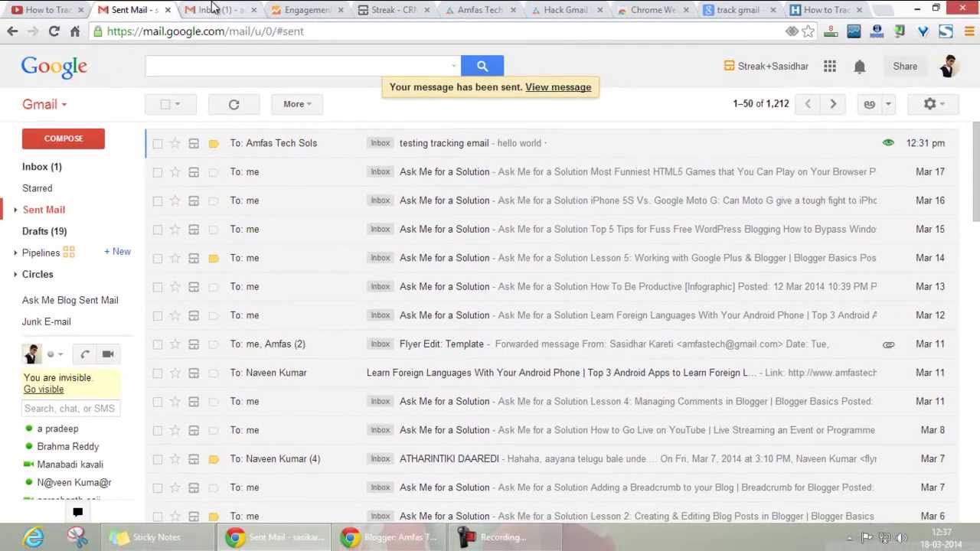Expand the Circles section
Viewport: 980px width, 551px height.
[15, 274]
